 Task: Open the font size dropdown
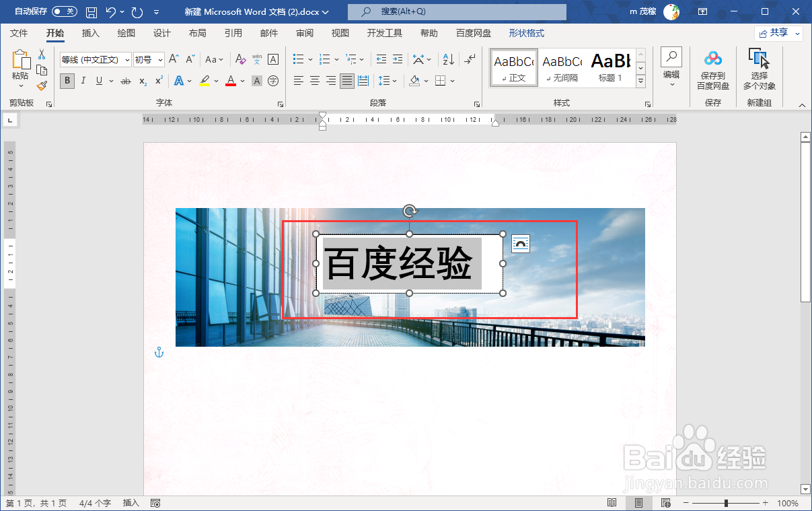point(160,59)
